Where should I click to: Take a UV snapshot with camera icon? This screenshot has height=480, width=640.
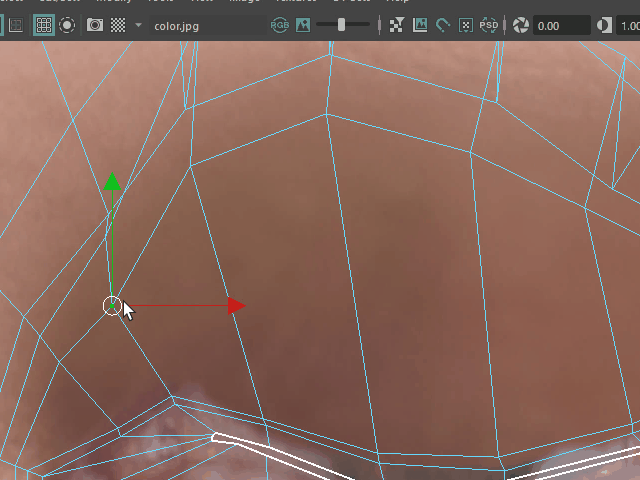click(x=94, y=26)
